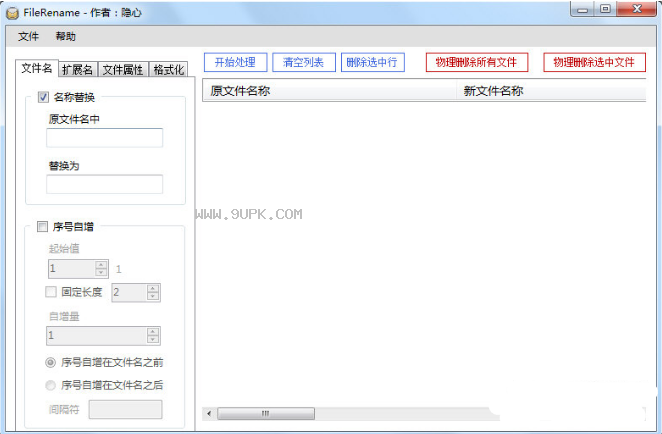Increase the 起始值 spinner value
Screen dimensions: 662x434
(101, 265)
